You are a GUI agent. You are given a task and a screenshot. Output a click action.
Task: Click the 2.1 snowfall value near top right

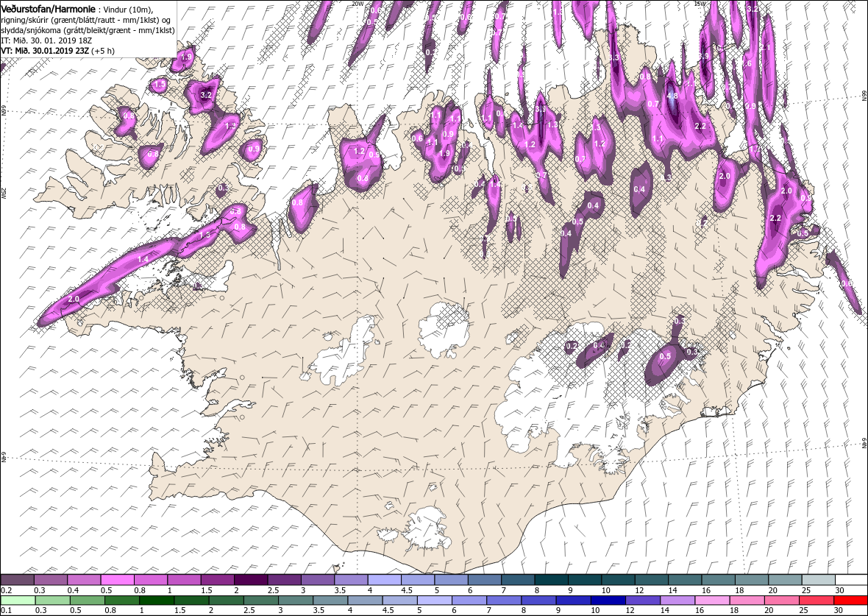[x=766, y=48]
